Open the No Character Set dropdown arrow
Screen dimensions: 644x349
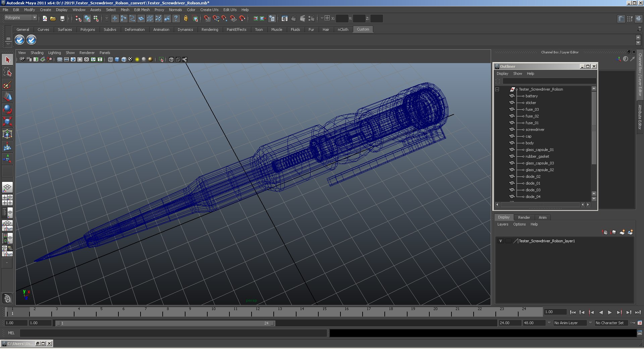[591, 323]
